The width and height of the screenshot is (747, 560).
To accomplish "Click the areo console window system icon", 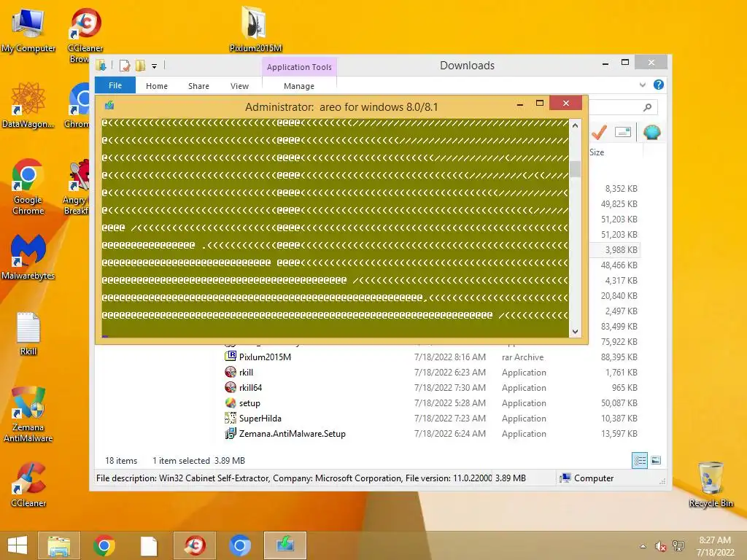I will click(109, 105).
